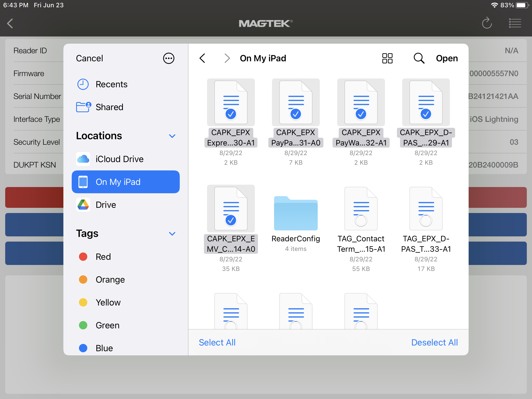Go back in the file browser
The image size is (532, 399).
click(202, 58)
